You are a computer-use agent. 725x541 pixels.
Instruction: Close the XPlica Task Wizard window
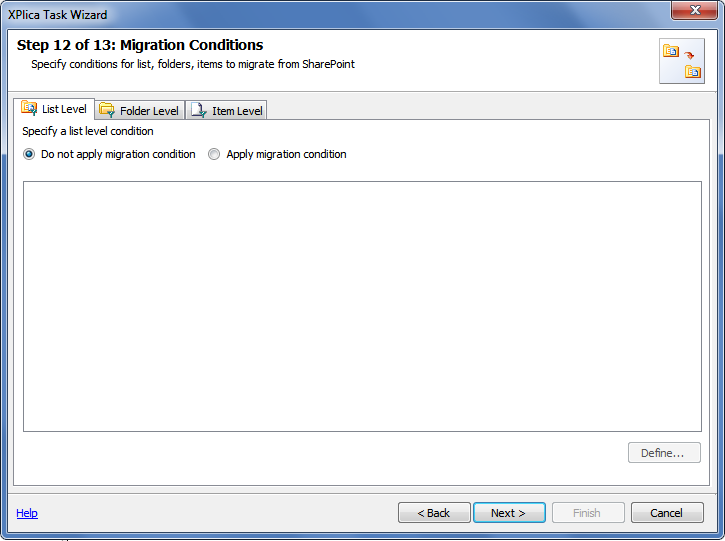pyautogui.click(x=694, y=10)
